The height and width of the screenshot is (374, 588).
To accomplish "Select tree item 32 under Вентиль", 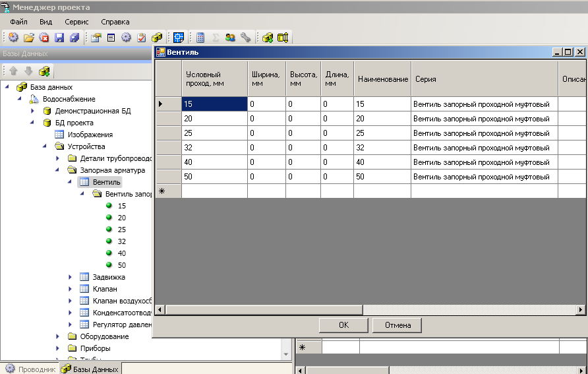I will click(121, 241).
